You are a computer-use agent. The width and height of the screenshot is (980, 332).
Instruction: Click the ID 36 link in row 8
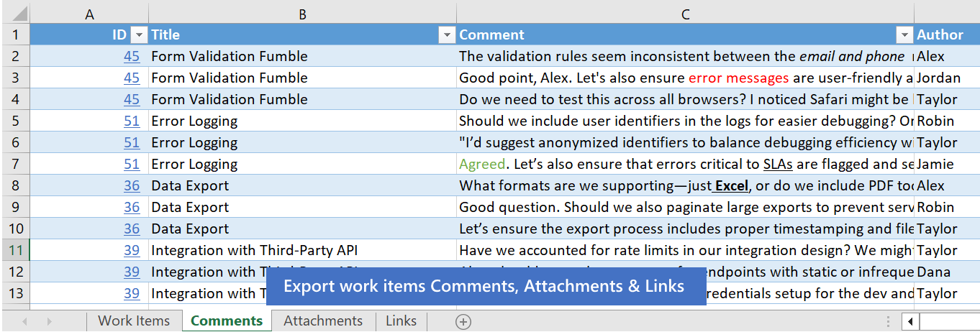tap(132, 185)
